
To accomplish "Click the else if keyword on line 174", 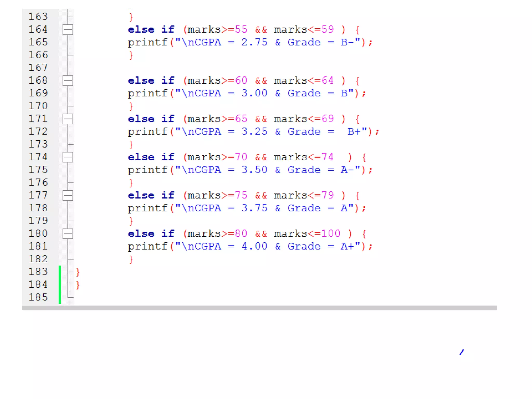I will tap(151, 157).
